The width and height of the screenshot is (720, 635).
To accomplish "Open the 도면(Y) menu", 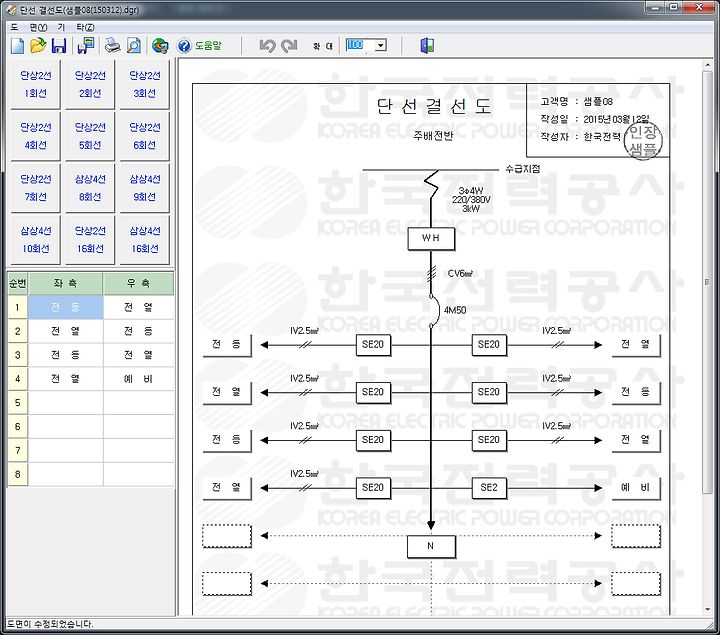I will (x=38, y=28).
